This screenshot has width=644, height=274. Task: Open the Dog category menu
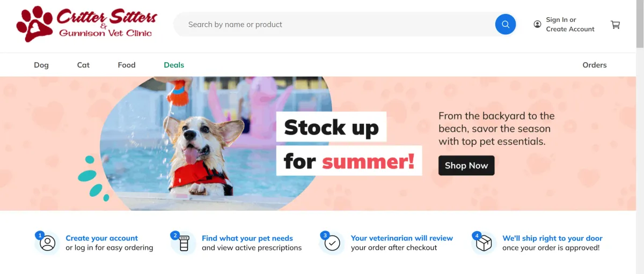41,65
